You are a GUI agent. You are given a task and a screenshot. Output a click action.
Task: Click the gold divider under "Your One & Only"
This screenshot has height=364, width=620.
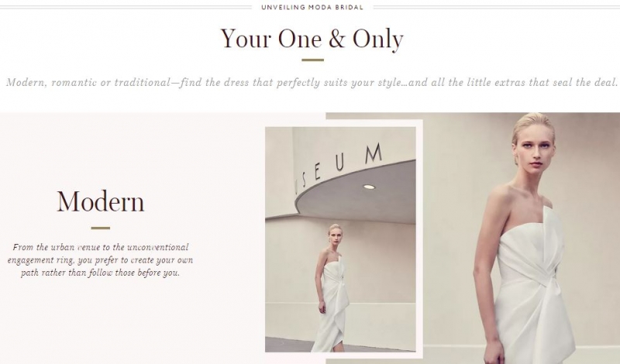click(x=312, y=60)
